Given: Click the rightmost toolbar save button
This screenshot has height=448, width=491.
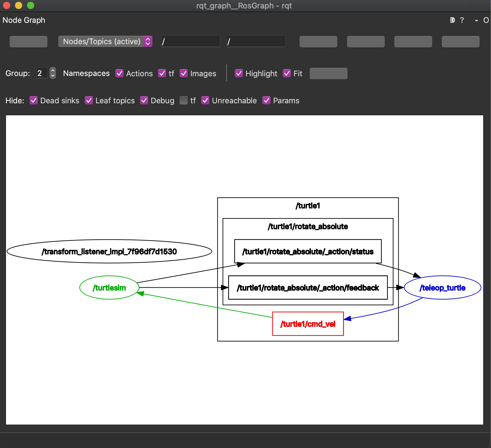Looking at the screenshot, I should (x=460, y=41).
